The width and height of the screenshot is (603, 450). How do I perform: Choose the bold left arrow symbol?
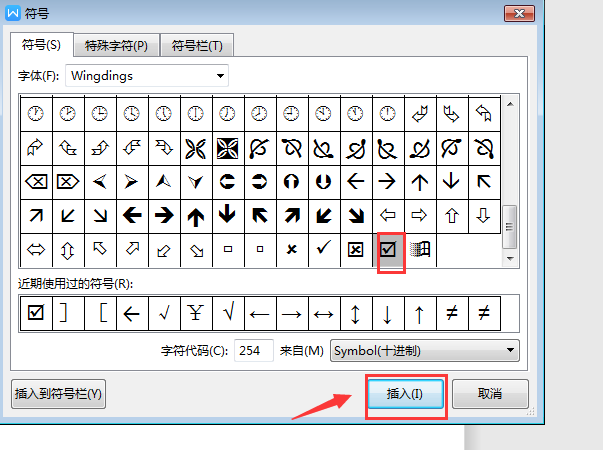(x=132, y=215)
